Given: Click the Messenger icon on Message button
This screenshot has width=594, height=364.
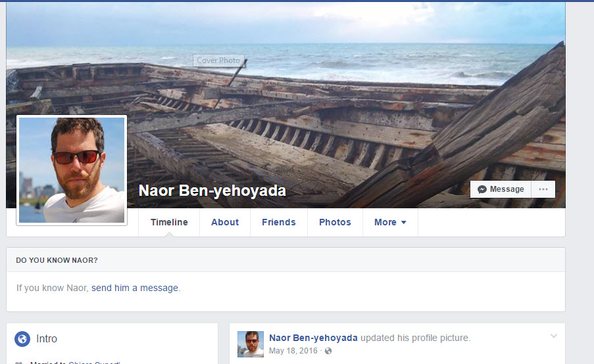Looking at the screenshot, I should click(482, 189).
